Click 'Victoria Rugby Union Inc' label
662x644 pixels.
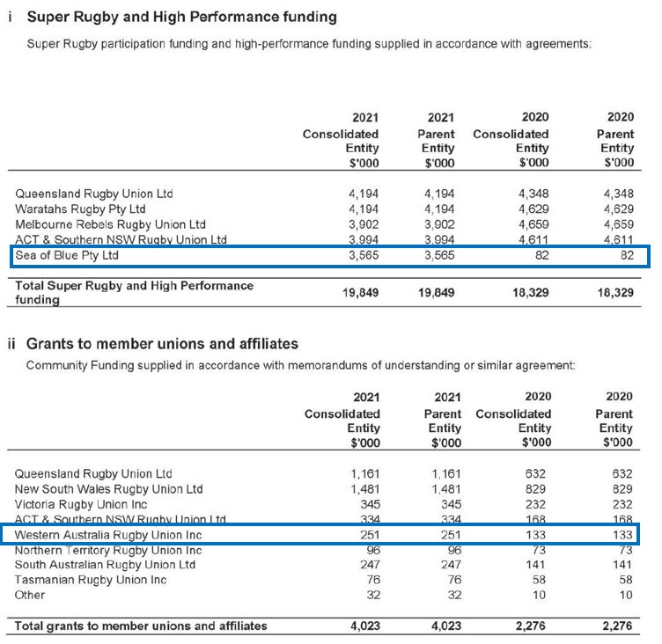(x=81, y=505)
